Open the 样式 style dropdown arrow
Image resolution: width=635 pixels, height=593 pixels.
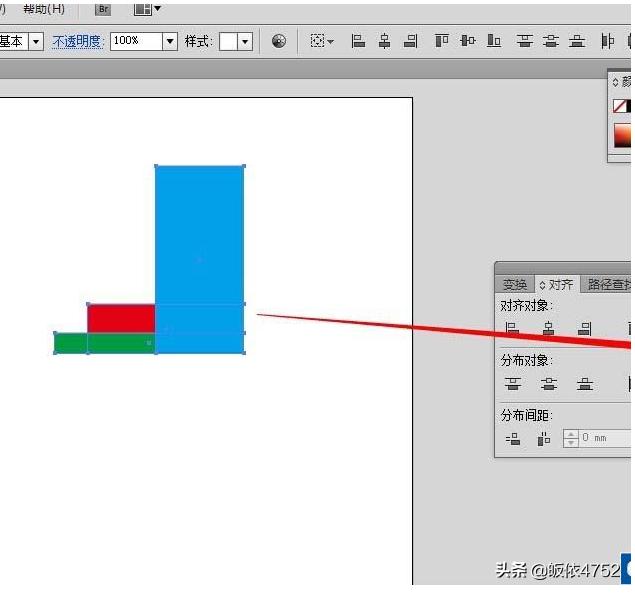click(245, 41)
